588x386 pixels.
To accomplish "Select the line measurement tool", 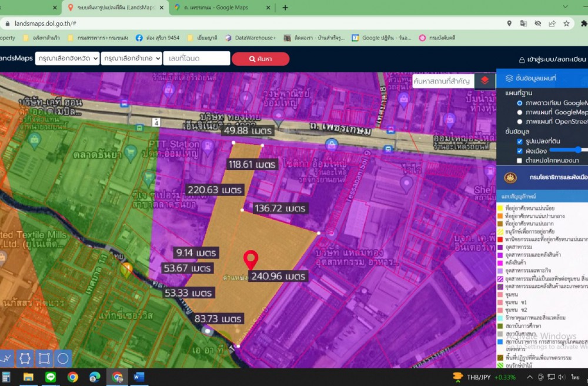I will click(x=6, y=358).
